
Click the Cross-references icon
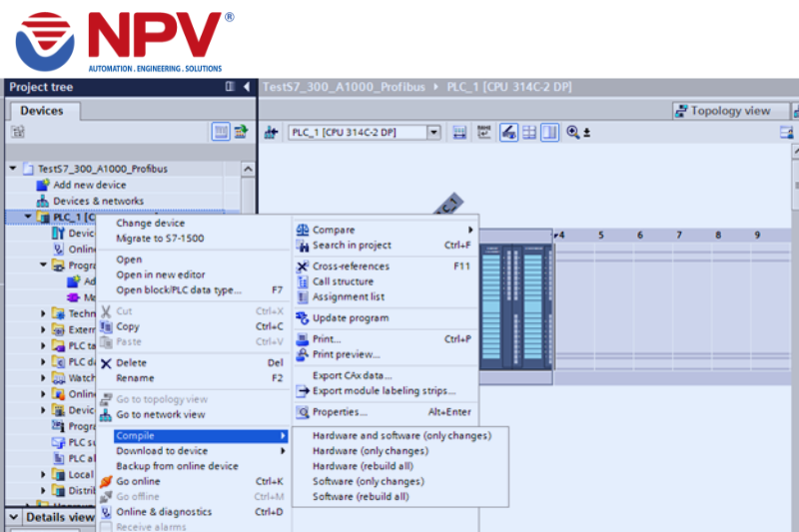coord(303,266)
